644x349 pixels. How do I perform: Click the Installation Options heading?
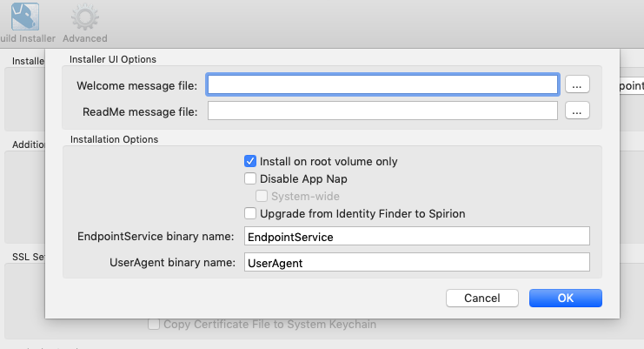click(114, 138)
